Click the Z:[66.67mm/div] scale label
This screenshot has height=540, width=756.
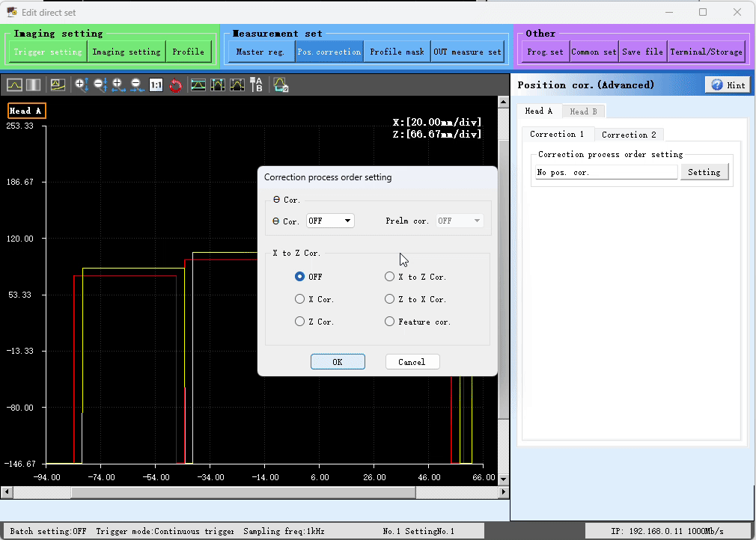click(x=437, y=134)
